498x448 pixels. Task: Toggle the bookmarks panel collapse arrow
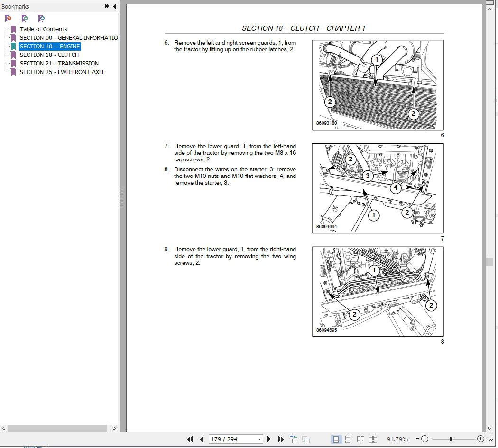click(114, 6)
